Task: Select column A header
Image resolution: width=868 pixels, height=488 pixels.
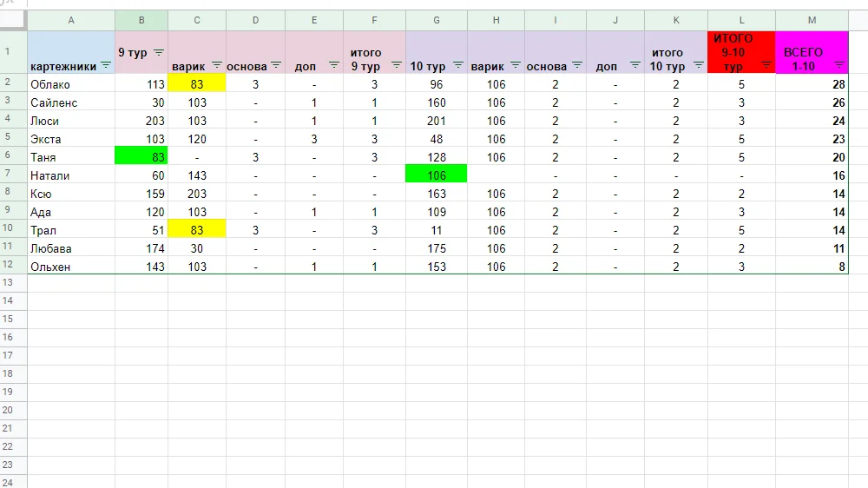Action: click(71, 20)
